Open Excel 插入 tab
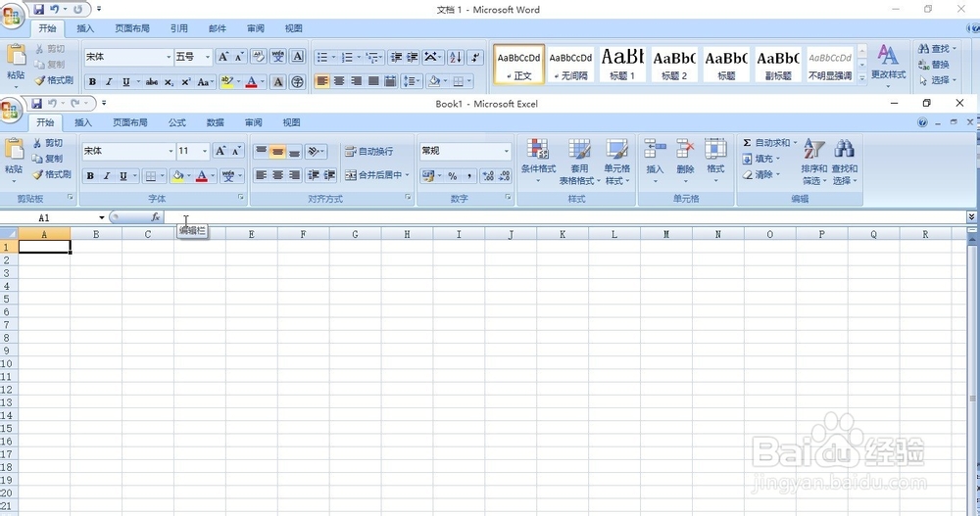 coord(83,122)
